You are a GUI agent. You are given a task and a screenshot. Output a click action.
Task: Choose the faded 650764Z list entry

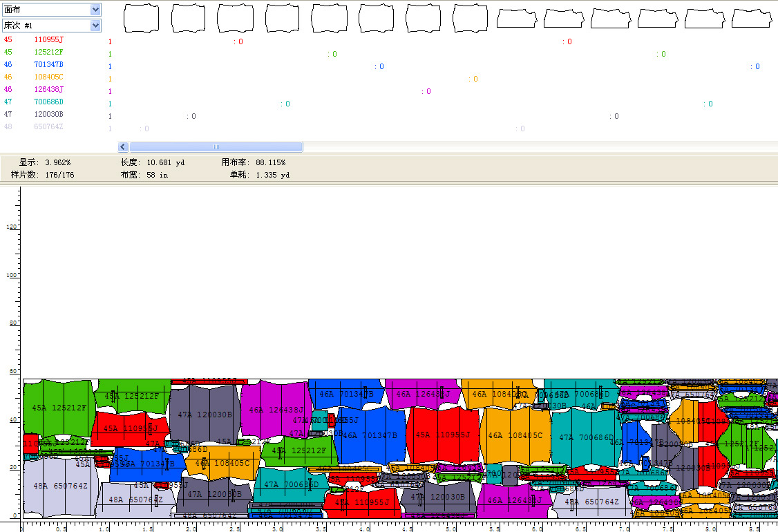48,127
